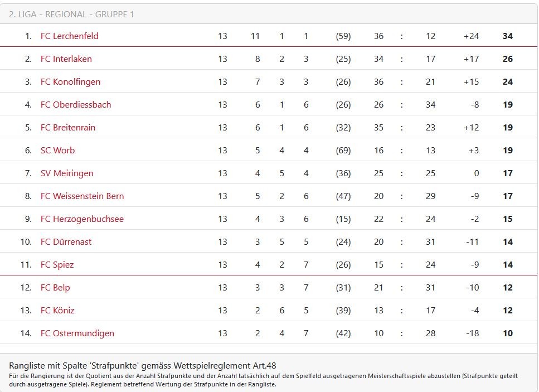Open last-placed FC Ostermundigen link
This screenshot has height=392, width=539.
pos(77,333)
